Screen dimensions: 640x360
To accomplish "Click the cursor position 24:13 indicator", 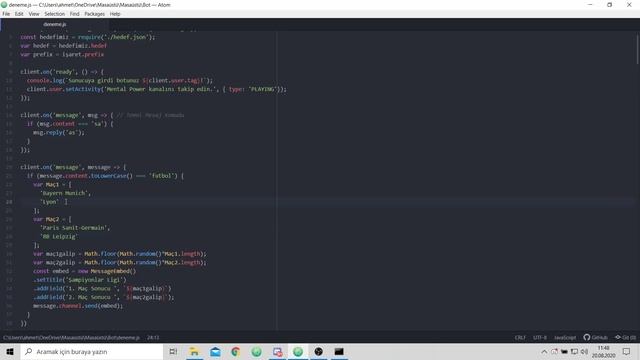I will point(153,338).
